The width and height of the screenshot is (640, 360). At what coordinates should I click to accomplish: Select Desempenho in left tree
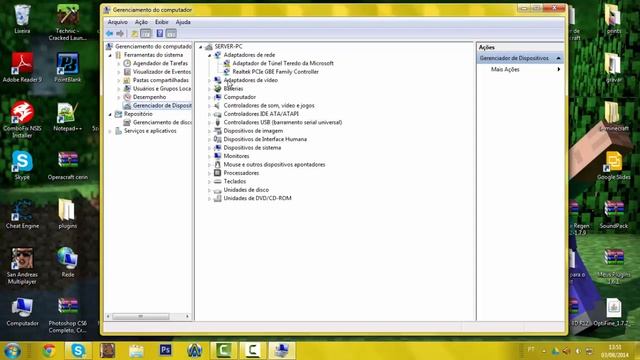coord(149,97)
